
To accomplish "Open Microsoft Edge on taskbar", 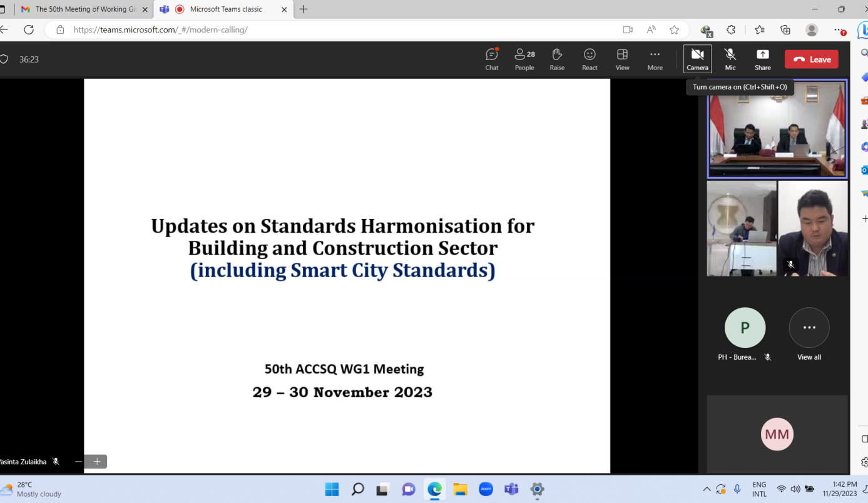I will tap(434, 489).
